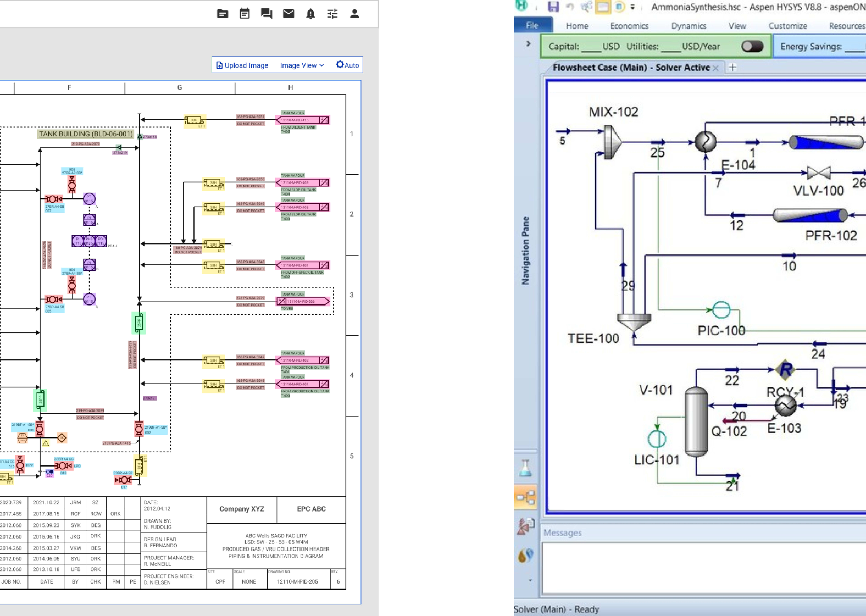Toggle the Capital/Utilities economics switch
Screen dimensions: 866x616
752,47
